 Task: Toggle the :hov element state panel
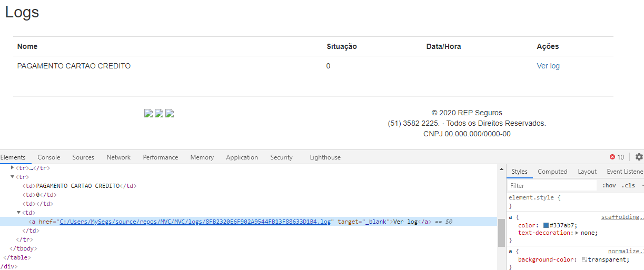[x=609, y=185]
